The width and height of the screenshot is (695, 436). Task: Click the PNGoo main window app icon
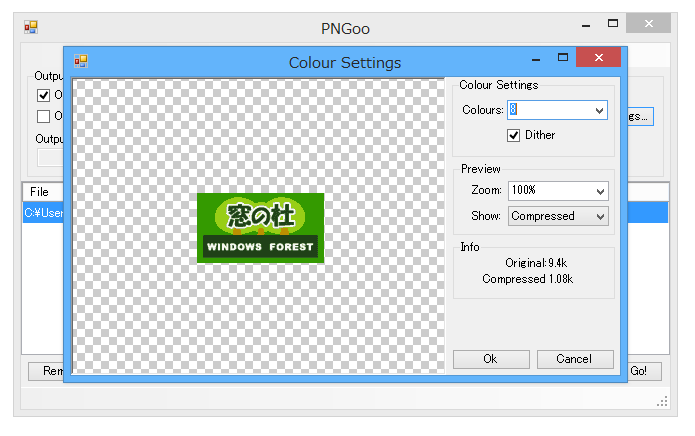tap(31, 27)
